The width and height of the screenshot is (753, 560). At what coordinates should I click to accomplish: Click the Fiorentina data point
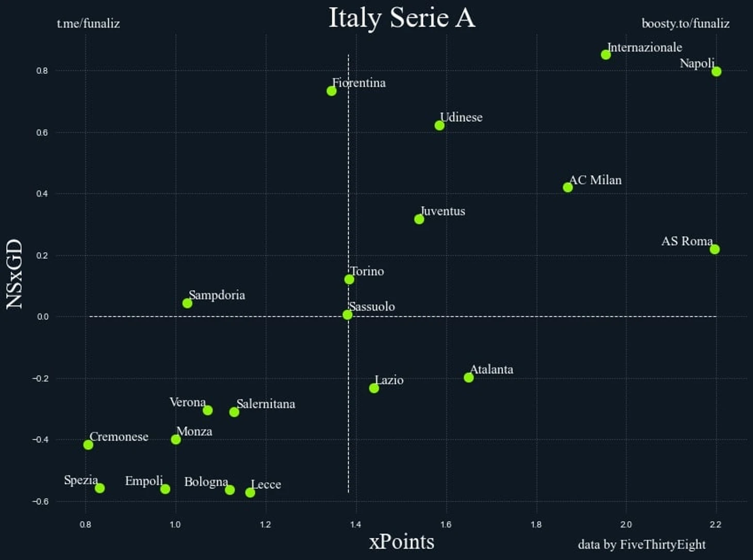(331, 91)
